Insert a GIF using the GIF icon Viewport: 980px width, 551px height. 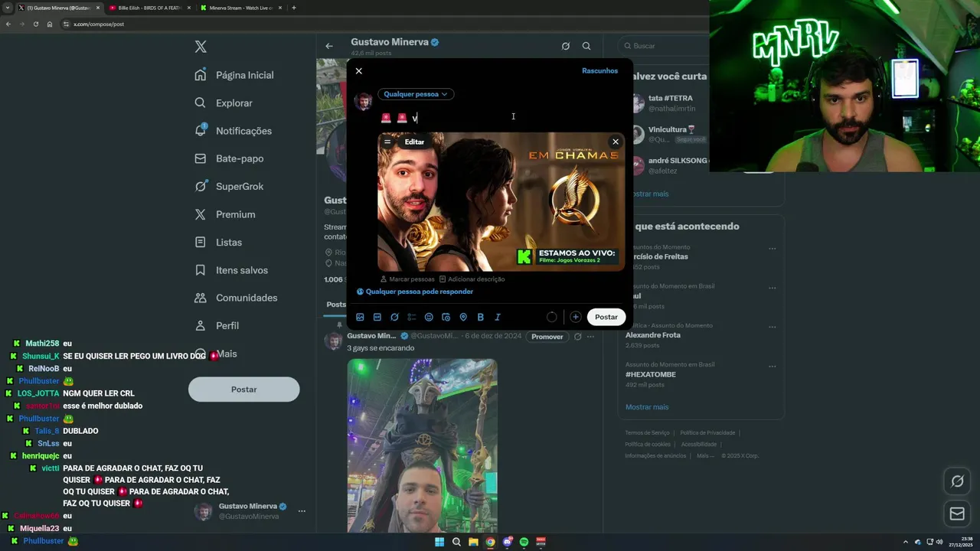377,317
